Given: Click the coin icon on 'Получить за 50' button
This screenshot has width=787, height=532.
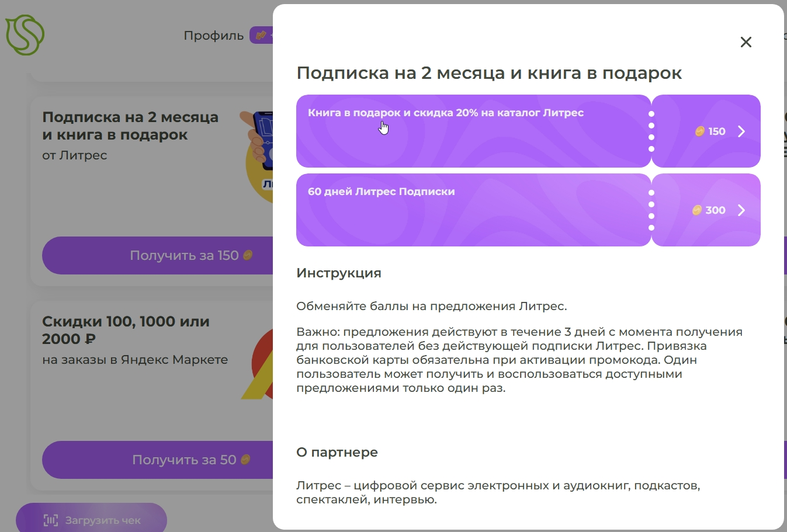Looking at the screenshot, I should [245, 460].
